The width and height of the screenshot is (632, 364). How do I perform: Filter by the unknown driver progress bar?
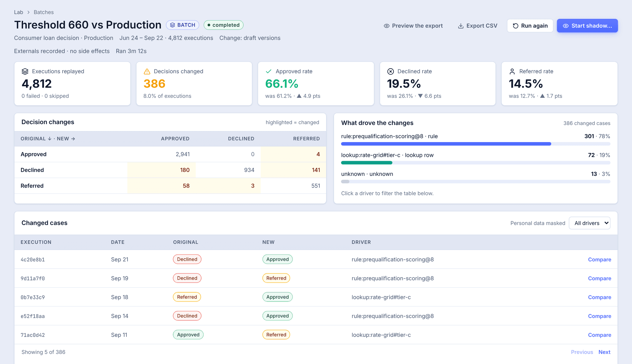pos(476,182)
